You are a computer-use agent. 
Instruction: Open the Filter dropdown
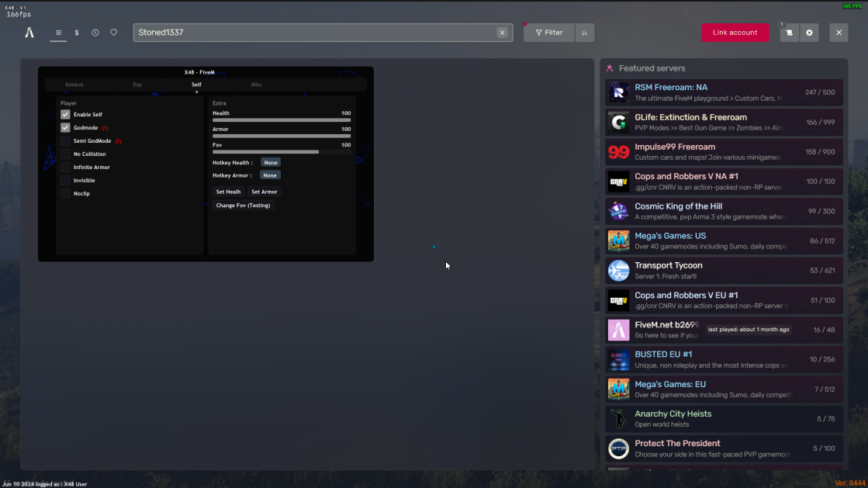(x=548, y=33)
